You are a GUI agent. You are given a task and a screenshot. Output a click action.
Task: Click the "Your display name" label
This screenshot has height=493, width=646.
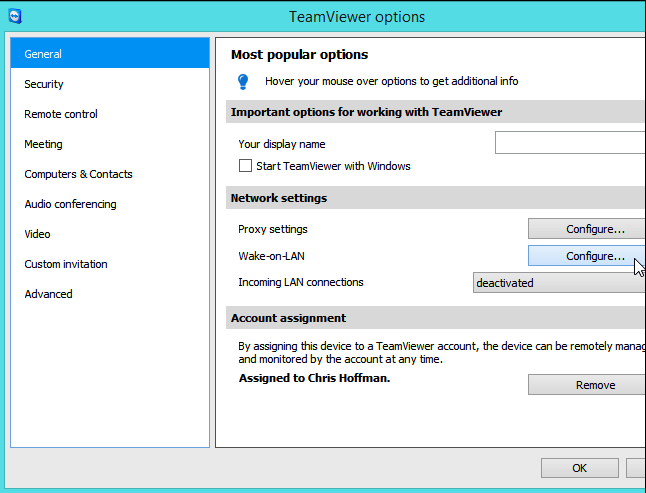click(282, 144)
